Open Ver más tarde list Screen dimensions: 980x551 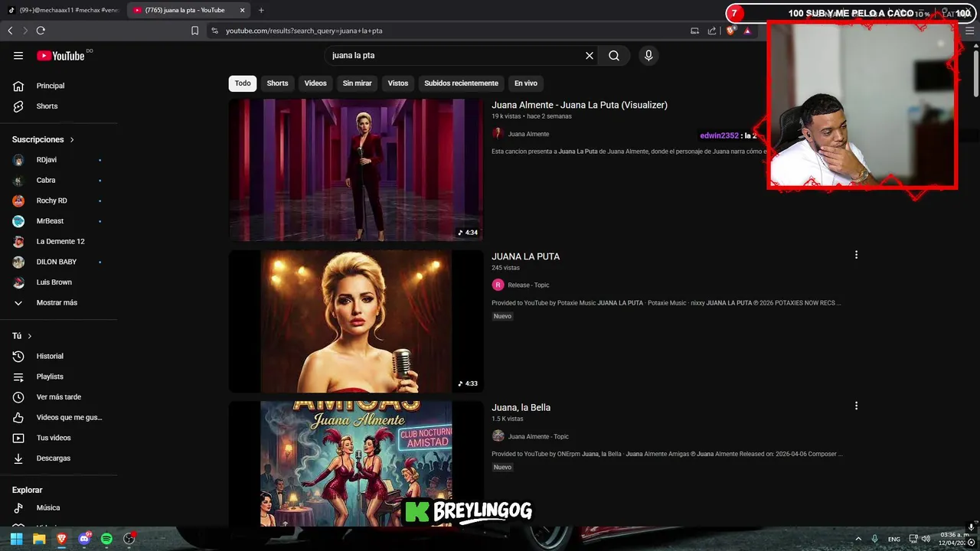click(60, 397)
